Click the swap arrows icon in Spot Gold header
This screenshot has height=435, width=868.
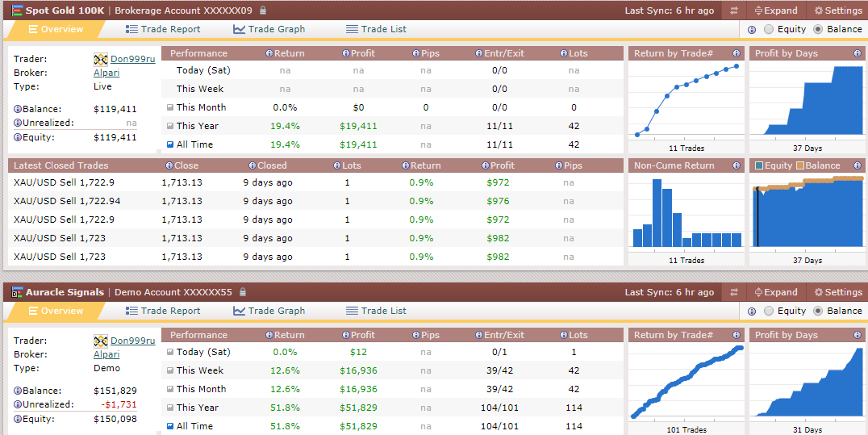click(734, 10)
